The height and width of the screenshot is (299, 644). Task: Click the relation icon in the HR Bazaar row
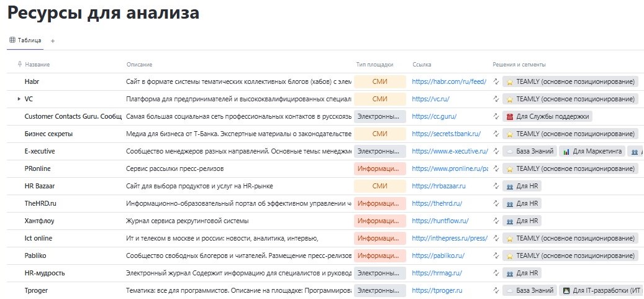point(496,186)
